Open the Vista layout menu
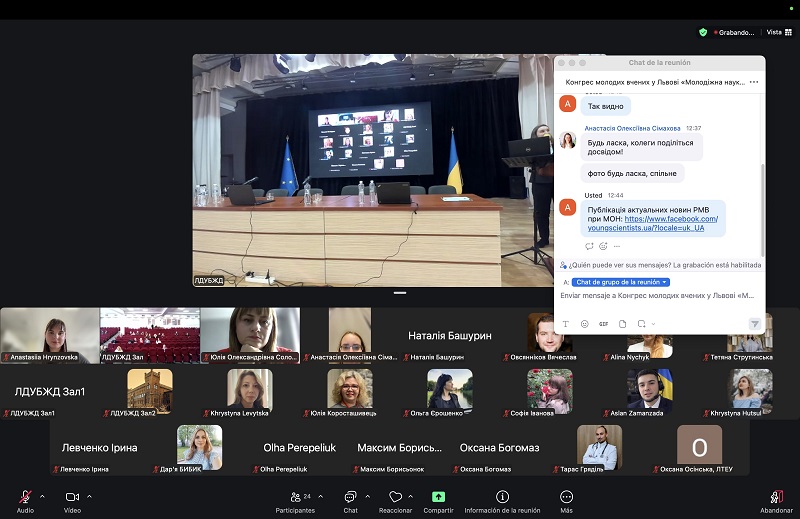Image resolution: width=800 pixels, height=519 pixels. (x=774, y=32)
